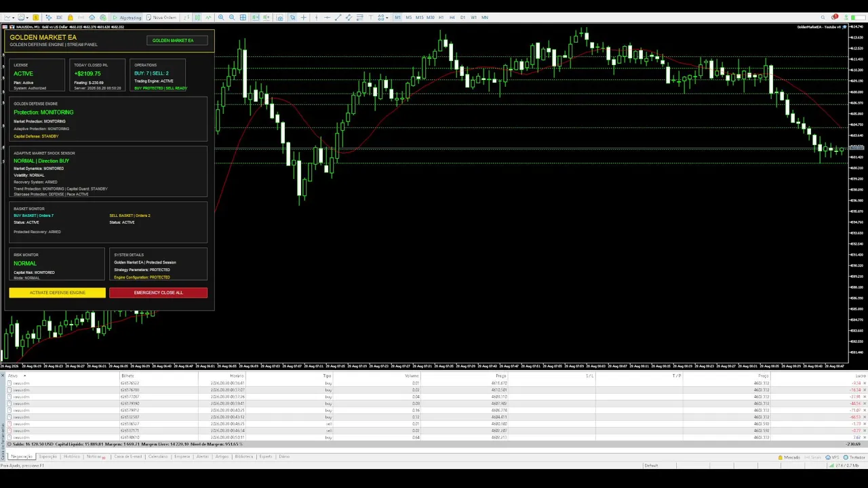Screen dimensions: 868x488
Task: Select the text label tool
Action: click(x=370, y=18)
